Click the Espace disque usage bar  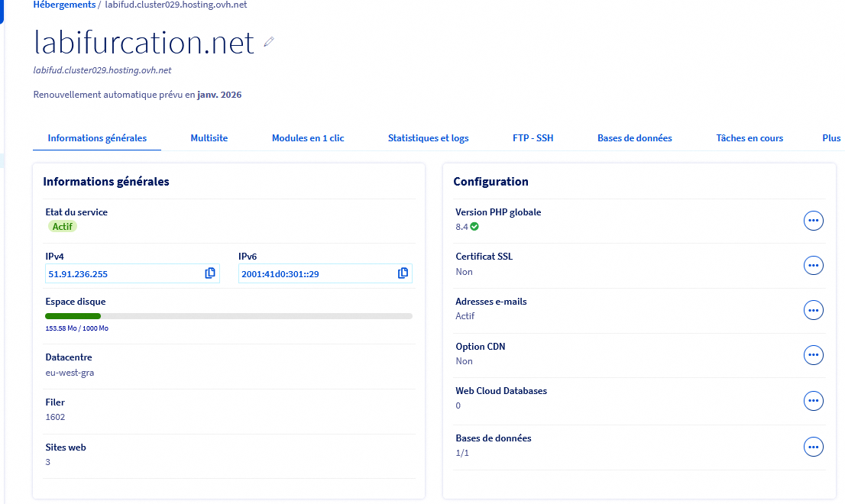(228, 316)
